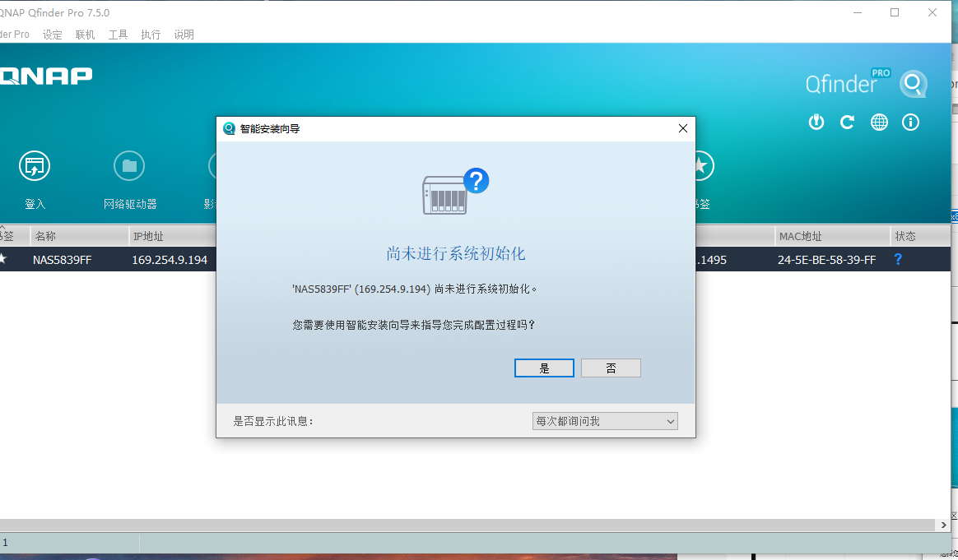Click the power icon in the header

pyautogui.click(x=816, y=123)
